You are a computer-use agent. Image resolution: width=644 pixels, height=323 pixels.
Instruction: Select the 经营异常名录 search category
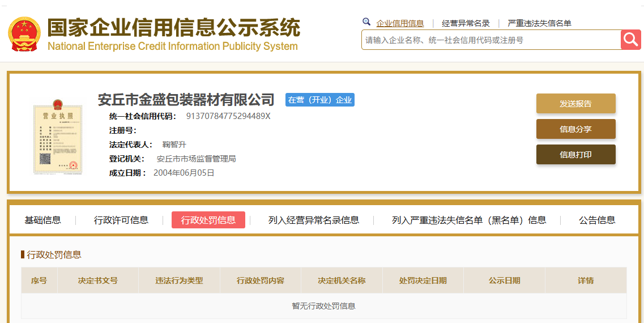(x=466, y=23)
